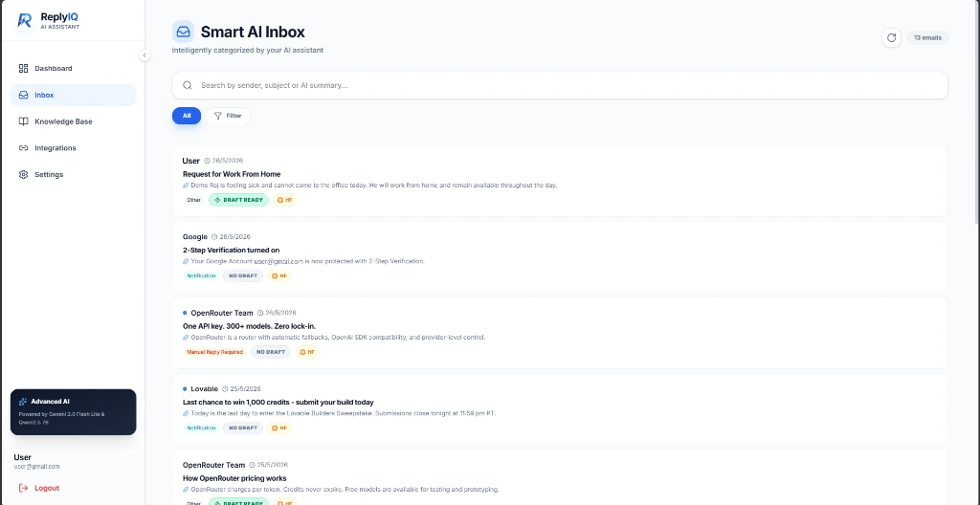
Task: Refresh the inbox with the reload icon
Action: point(891,37)
